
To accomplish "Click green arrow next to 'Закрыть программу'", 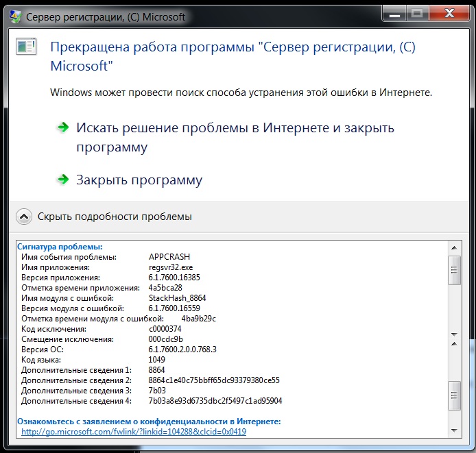I will point(63,180).
